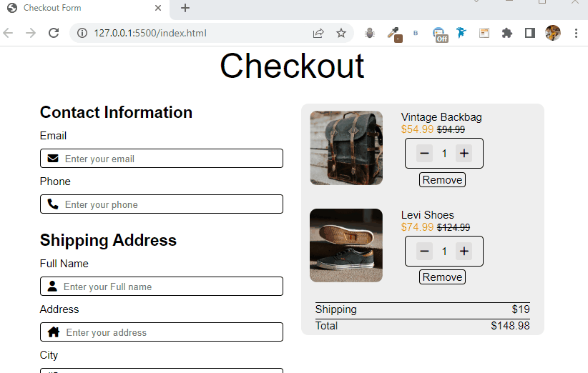
Task: Bookmark this page using the star icon
Action: (341, 33)
